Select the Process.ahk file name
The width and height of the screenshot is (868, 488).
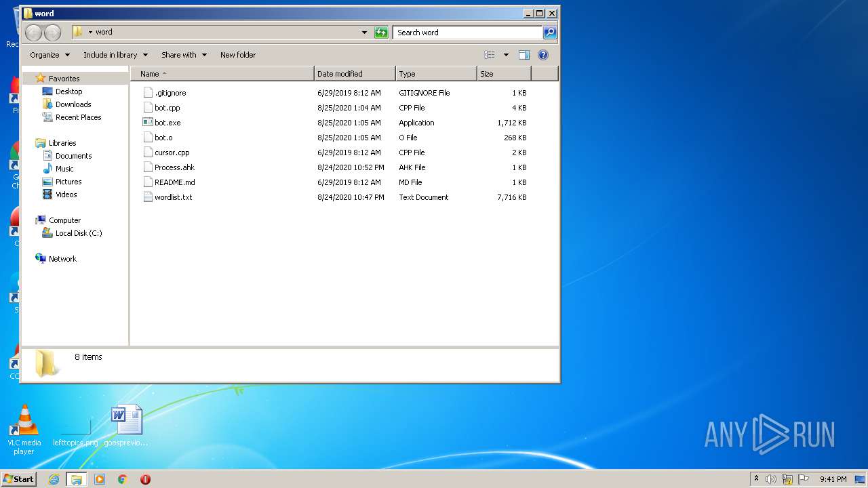174,167
